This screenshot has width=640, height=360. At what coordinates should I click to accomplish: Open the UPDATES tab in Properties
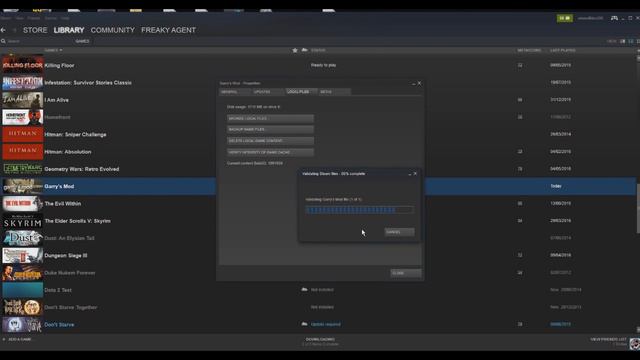[268, 92]
